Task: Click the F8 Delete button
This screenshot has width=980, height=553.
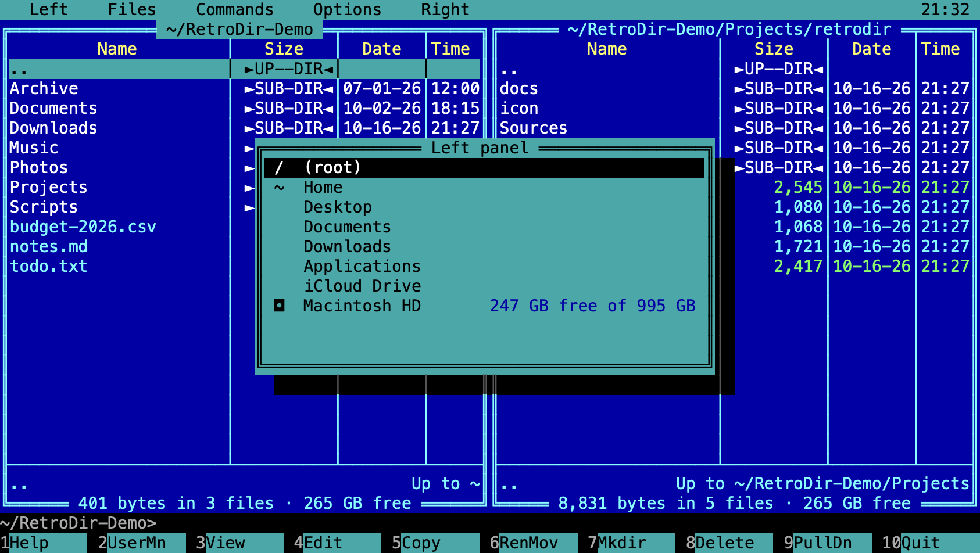Action: [x=729, y=543]
